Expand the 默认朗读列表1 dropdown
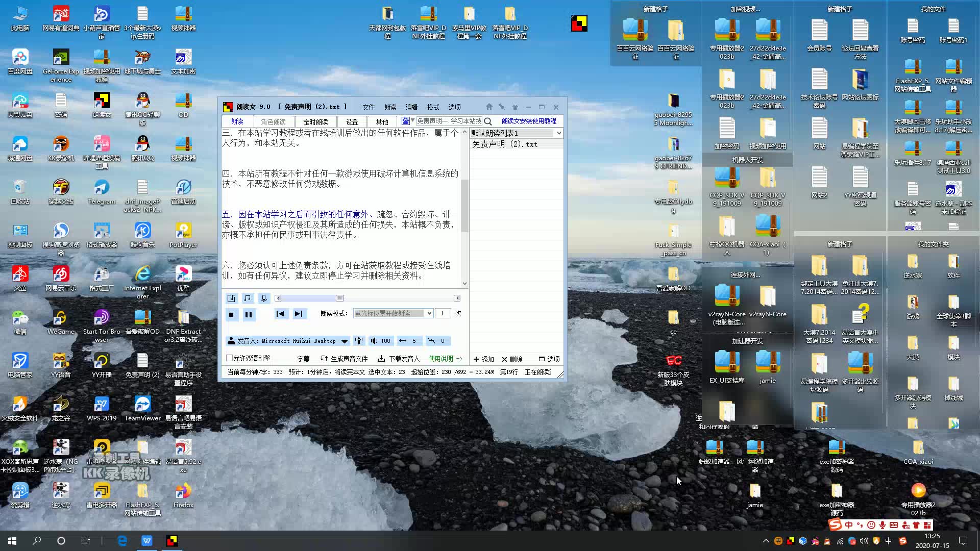The width and height of the screenshot is (980, 551). 559,133
